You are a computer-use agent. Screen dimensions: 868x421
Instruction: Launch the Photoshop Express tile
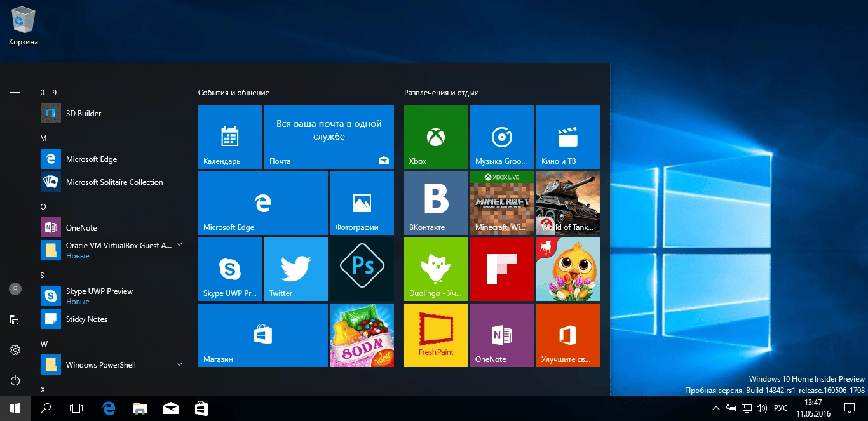(362, 269)
